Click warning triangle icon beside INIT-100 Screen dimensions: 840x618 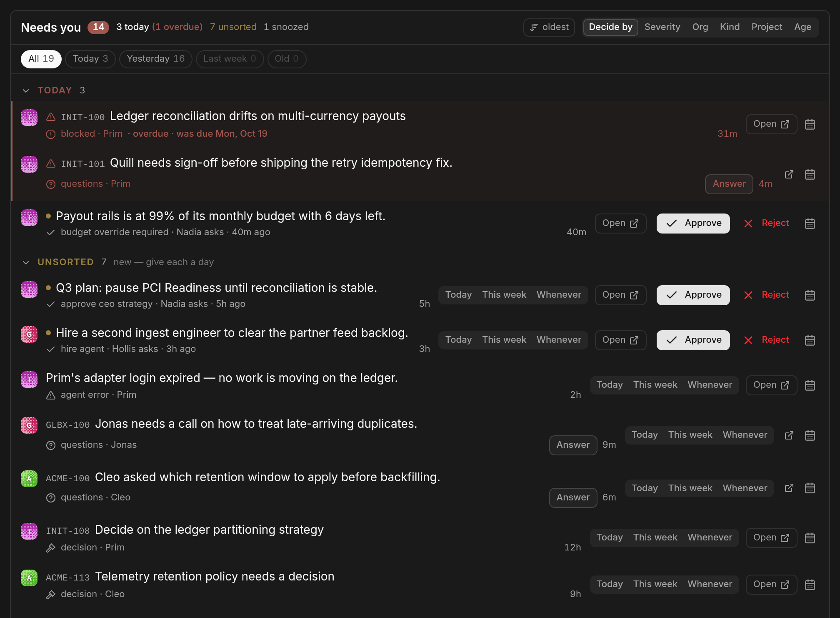(51, 117)
